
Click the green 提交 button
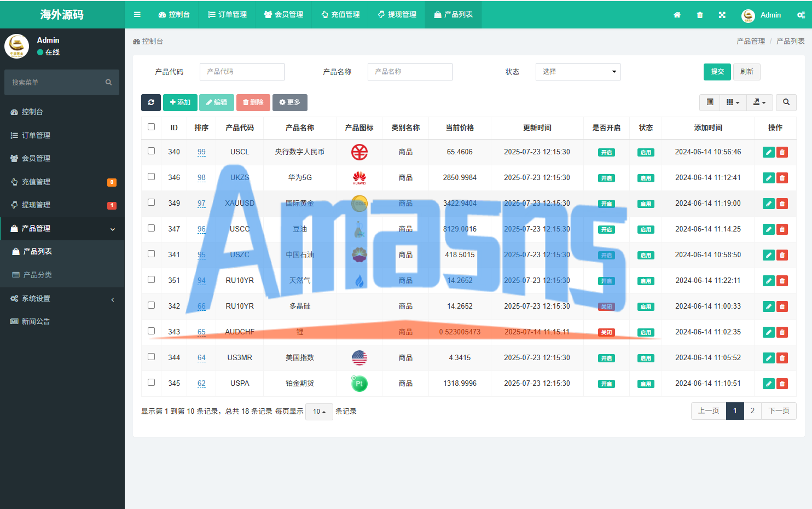tap(717, 72)
